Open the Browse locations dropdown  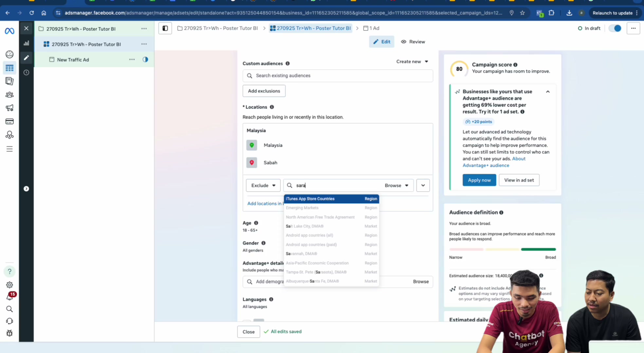397,185
